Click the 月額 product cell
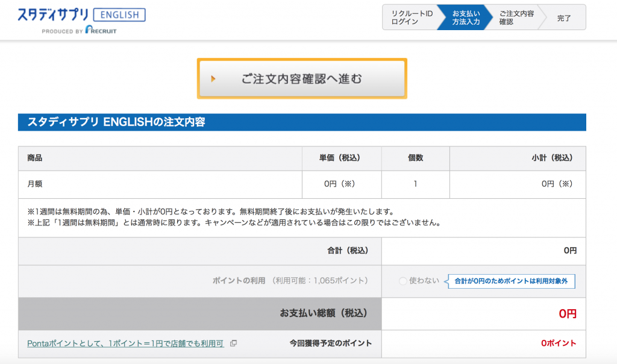617x364 pixels. 160,184
